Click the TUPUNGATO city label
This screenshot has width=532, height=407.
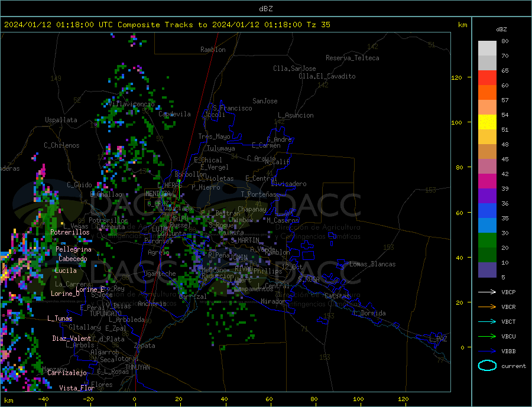click(x=106, y=314)
